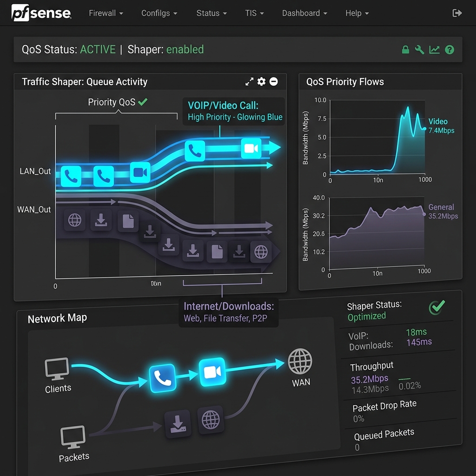
Task: Click the Packet Drop Rate label
Action: 384,406
